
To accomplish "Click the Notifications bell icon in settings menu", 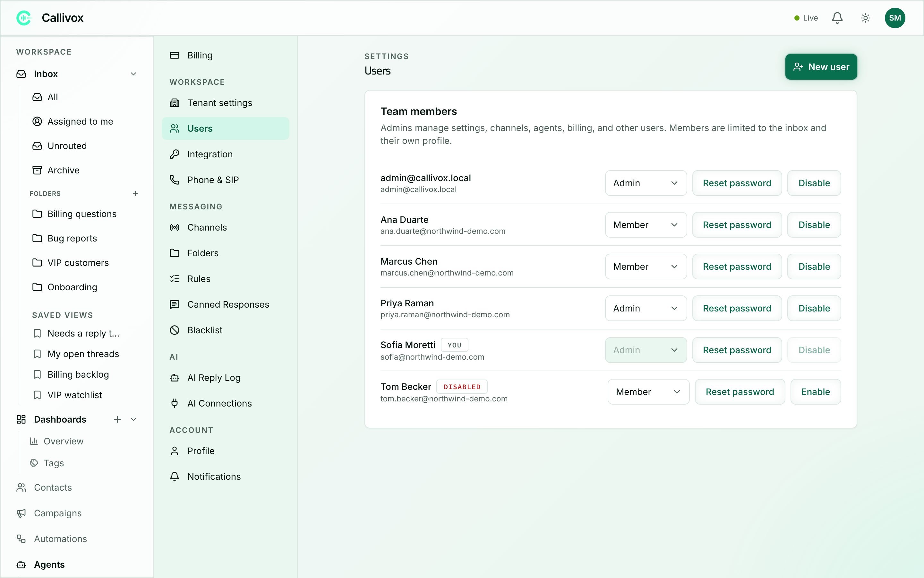I will (x=175, y=477).
